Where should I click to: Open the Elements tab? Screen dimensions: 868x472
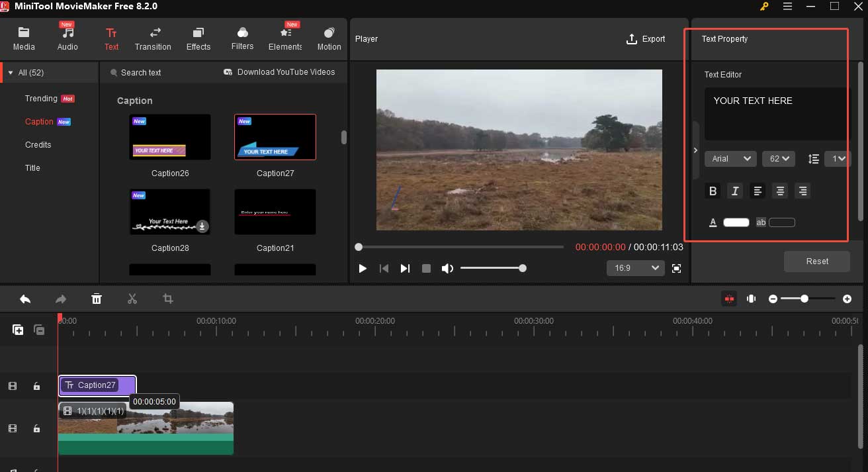click(x=285, y=39)
